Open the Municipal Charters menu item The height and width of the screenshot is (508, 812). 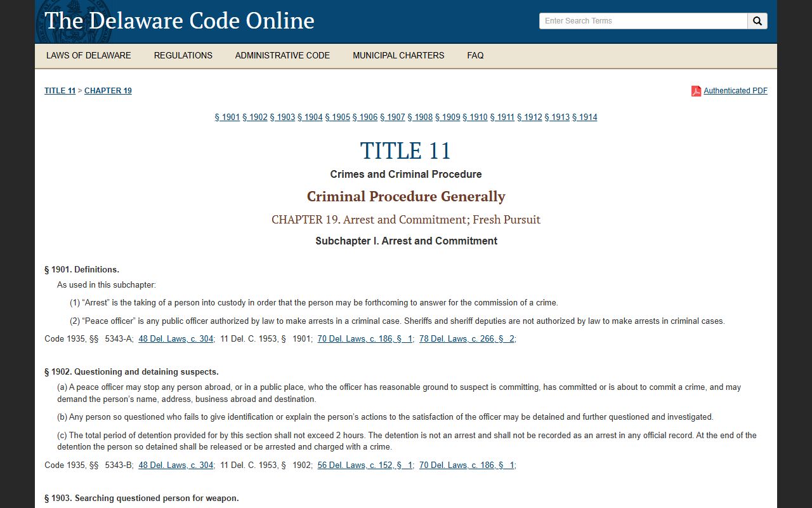(x=398, y=55)
